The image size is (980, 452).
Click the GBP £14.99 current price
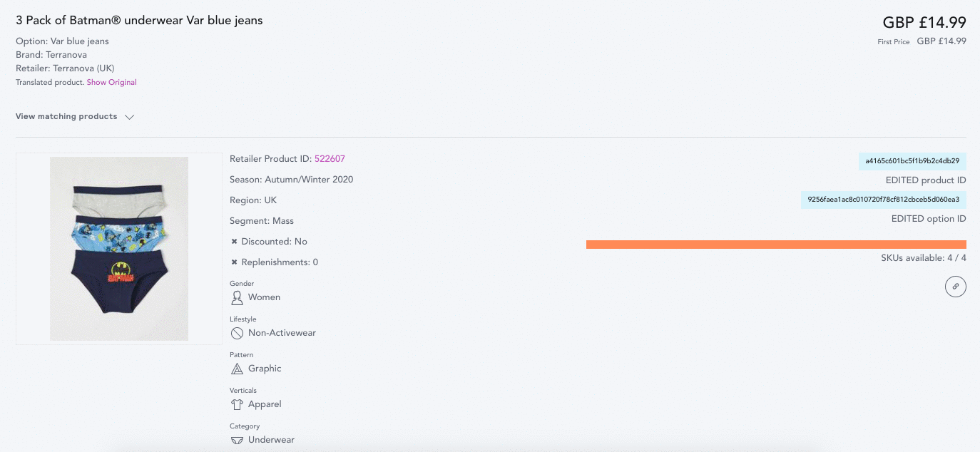(x=924, y=23)
